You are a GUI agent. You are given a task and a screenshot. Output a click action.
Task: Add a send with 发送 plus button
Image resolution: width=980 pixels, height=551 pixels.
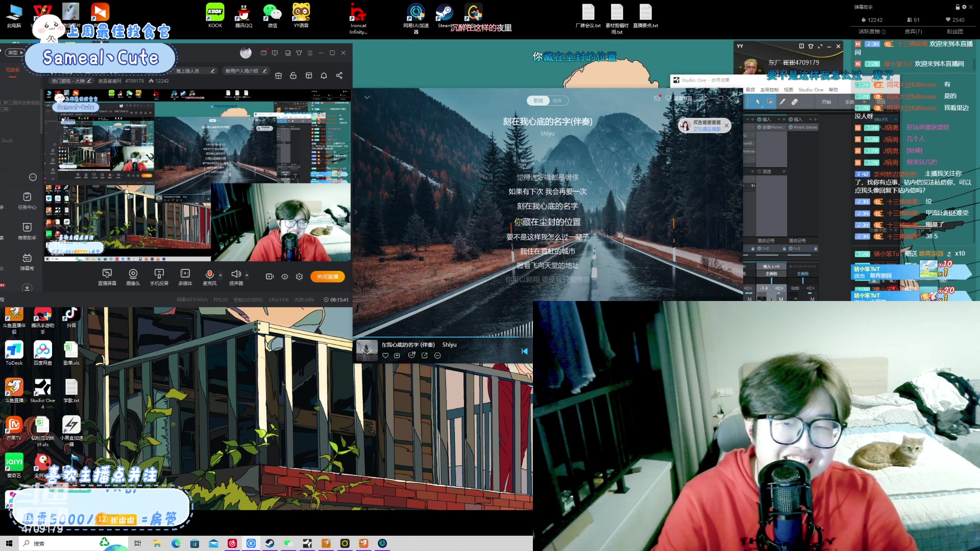click(x=784, y=171)
